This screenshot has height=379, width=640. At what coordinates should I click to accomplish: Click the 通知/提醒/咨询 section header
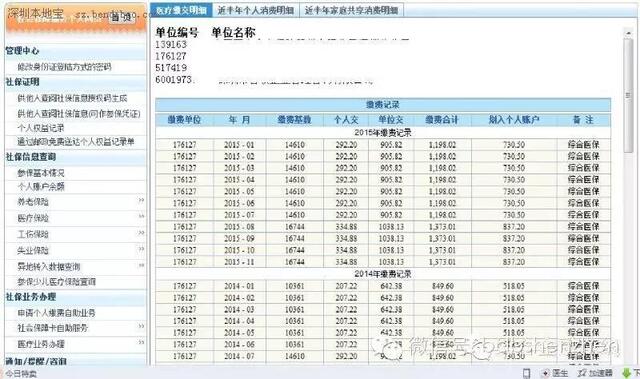pyautogui.click(x=36, y=361)
